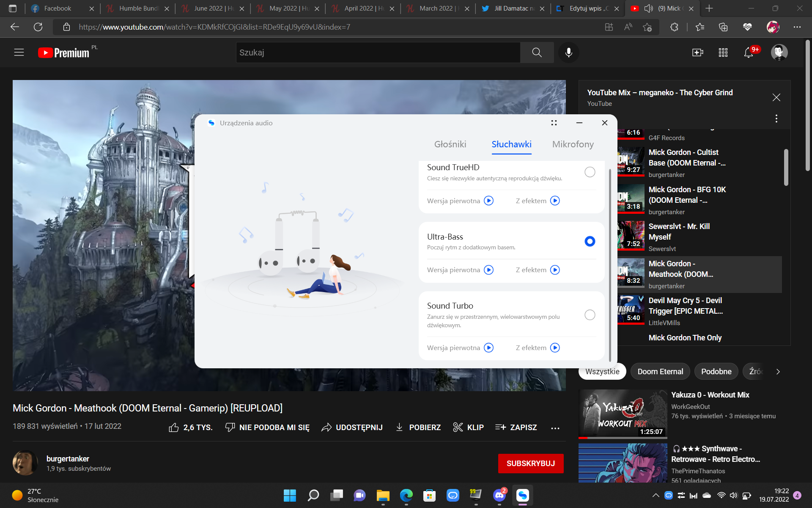Select the Podobne filter chip
812x508 pixels.
716,372
